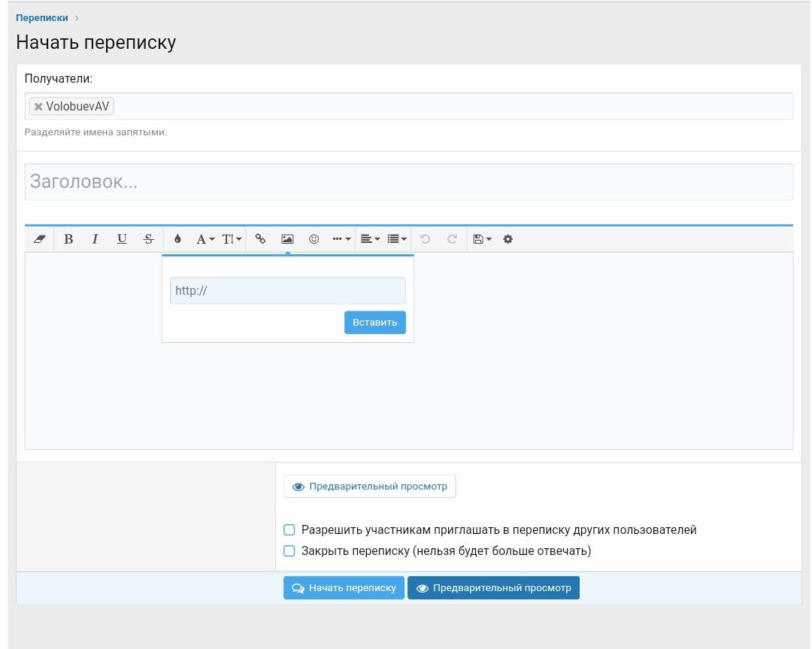Remove recipient VolobuevAV with the x

coord(38,107)
